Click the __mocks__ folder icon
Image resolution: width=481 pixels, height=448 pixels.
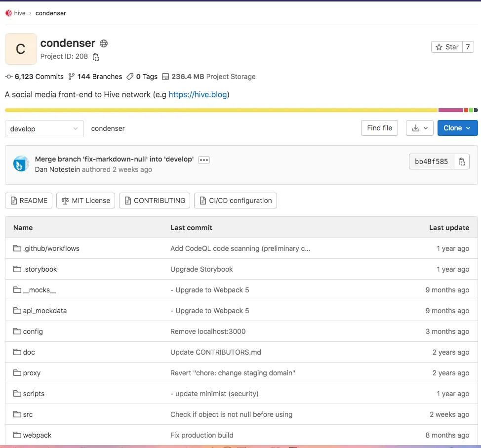[17, 289]
